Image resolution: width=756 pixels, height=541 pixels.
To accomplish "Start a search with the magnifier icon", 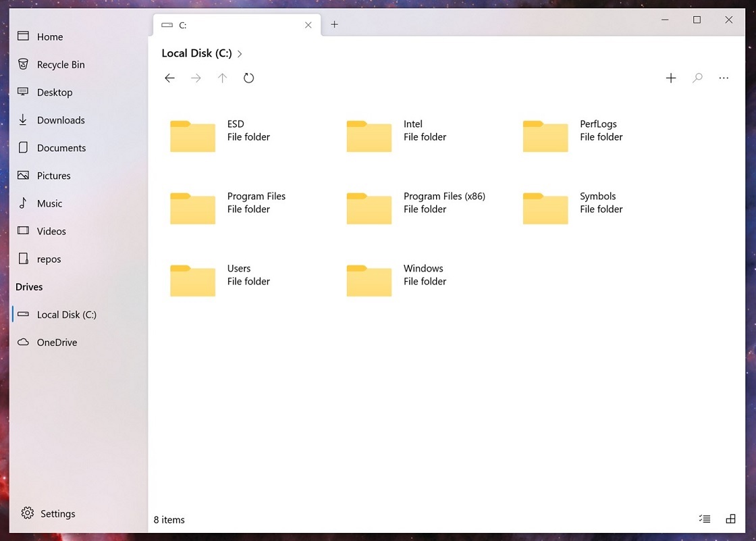I will [697, 78].
